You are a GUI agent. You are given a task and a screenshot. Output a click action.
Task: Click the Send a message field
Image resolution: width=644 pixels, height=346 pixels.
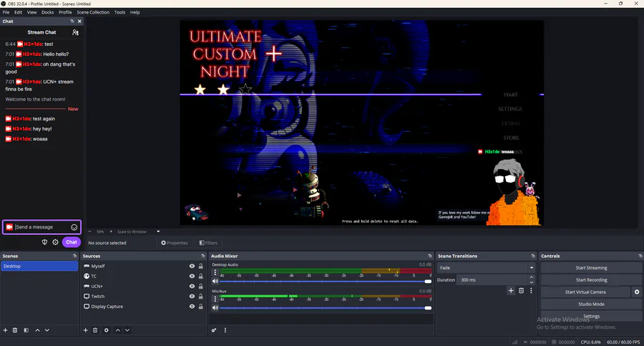(42, 227)
